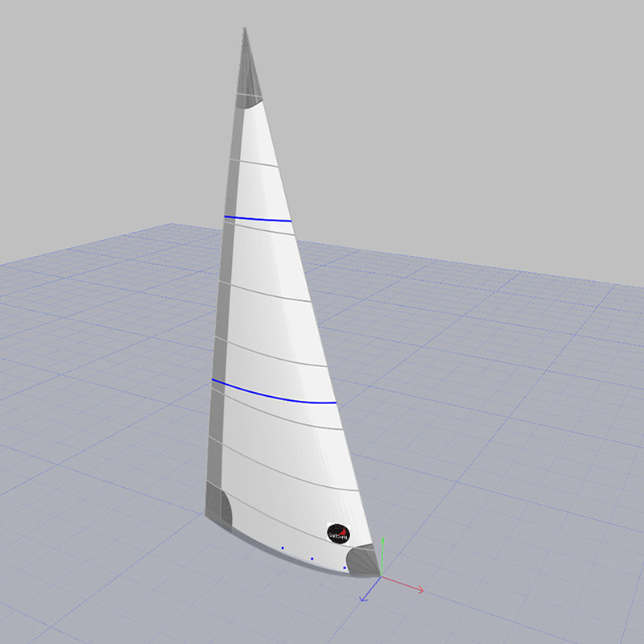Viewport: 644px width, 644px height.
Task: Click the green vertical axis arrow
Action: (383, 551)
